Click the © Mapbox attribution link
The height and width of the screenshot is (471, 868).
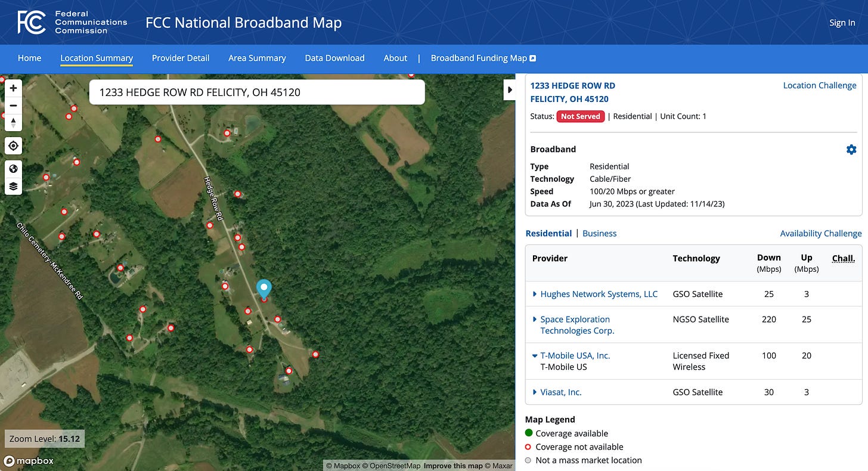[343, 466]
